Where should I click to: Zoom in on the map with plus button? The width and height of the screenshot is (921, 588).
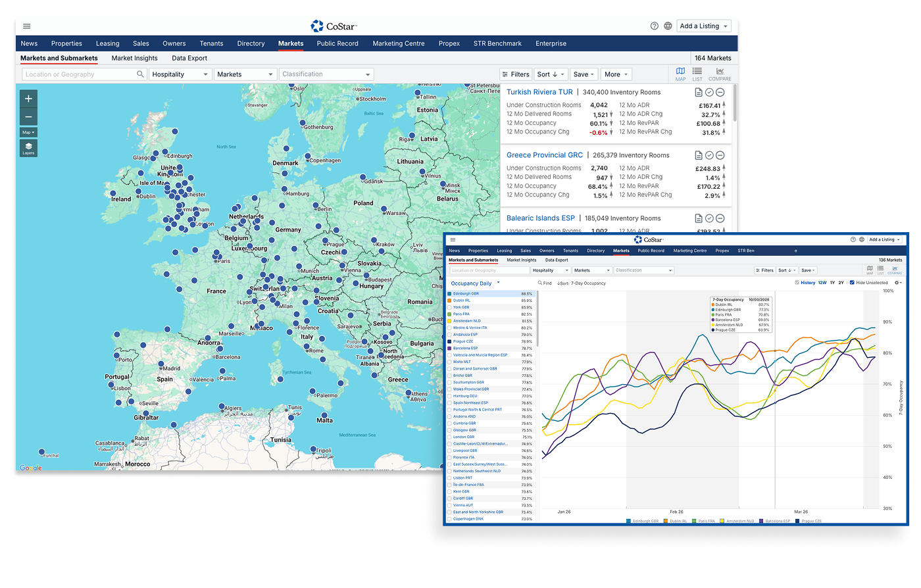pos(28,99)
